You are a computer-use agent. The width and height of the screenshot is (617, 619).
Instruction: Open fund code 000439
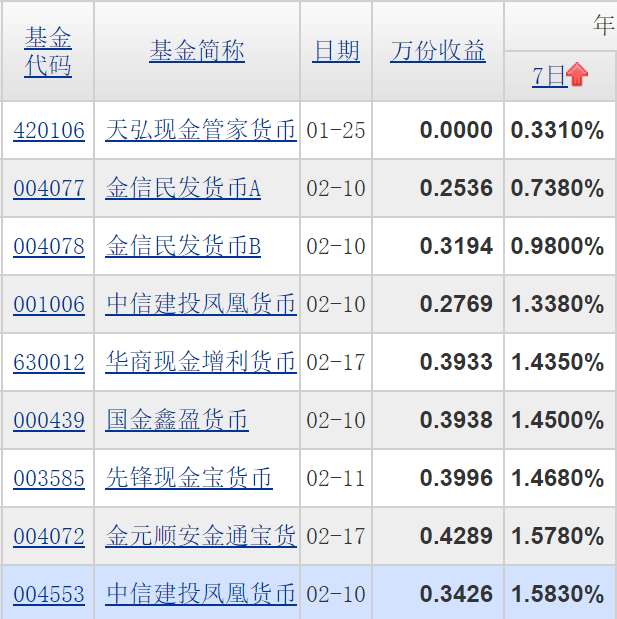tap(49, 420)
